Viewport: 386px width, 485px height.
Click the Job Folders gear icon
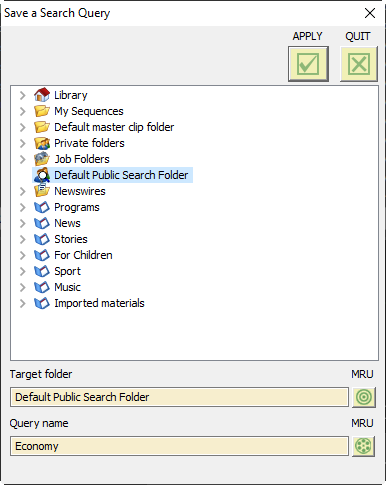pyautogui.click(x=42, y=159)
